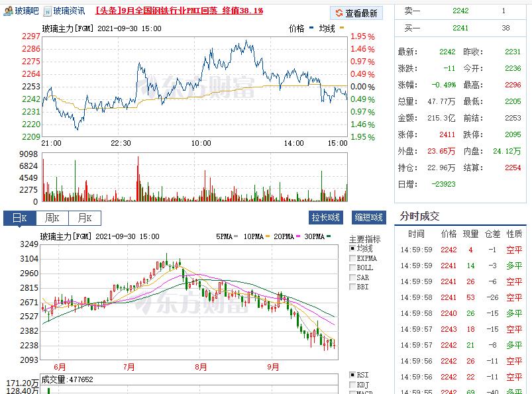The image size is (532, 394).
Task: Switch to the 日K tab
Action: pos(19,218)
